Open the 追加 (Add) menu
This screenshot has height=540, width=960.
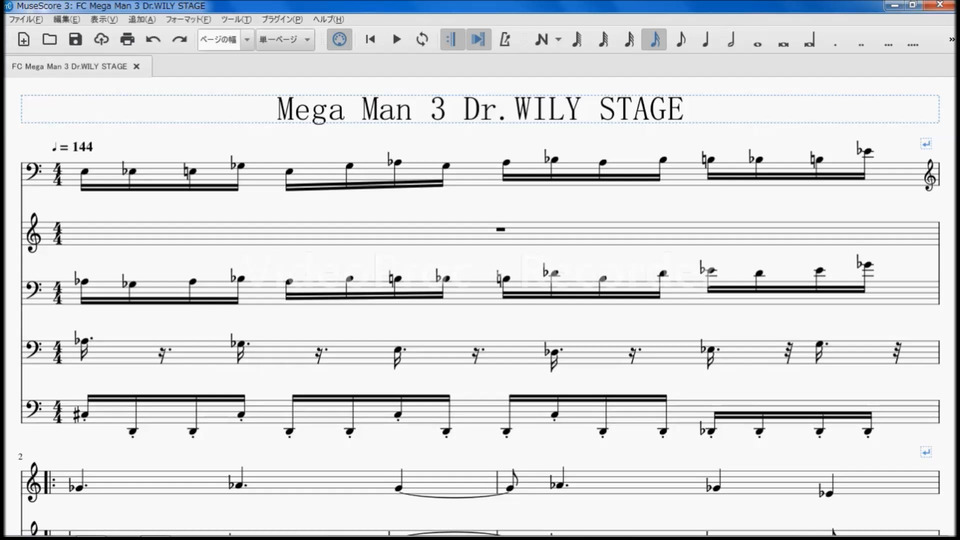pos(141,20)
